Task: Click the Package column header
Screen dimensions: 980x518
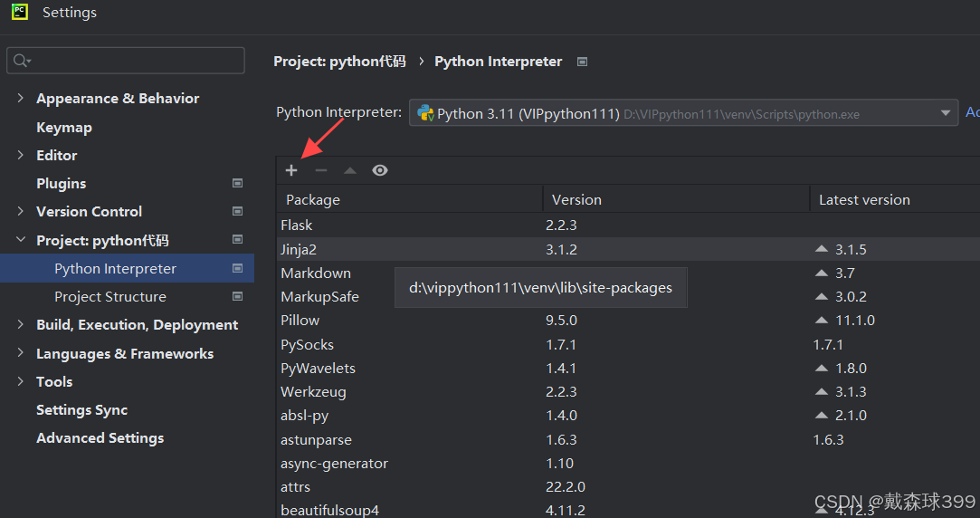Action: pyautogui.click(x=409, y=199)
